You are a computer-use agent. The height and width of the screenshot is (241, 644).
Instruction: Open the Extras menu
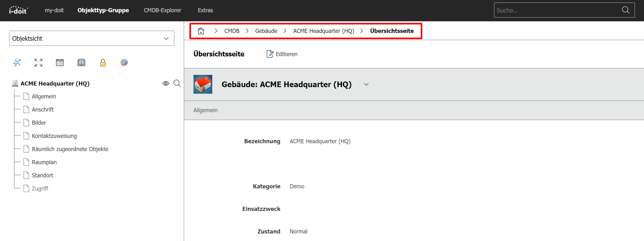205,10
